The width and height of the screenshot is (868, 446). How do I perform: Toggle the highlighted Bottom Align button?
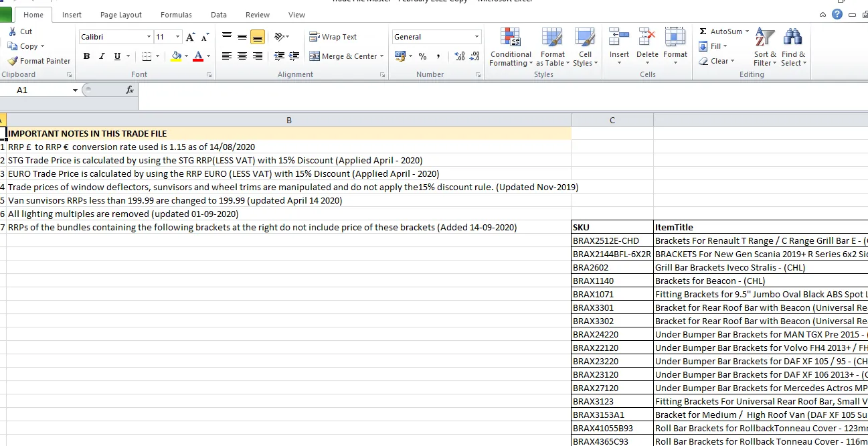[x=258, y=37]
